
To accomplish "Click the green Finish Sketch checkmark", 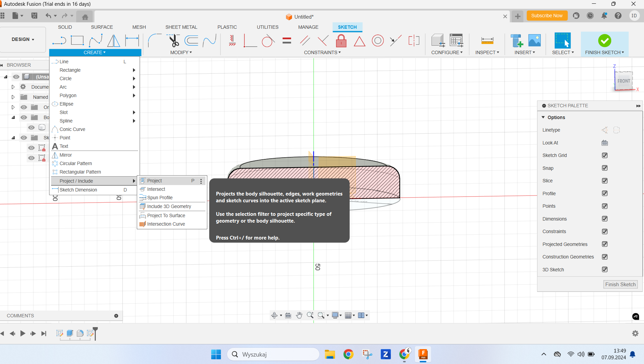I will [x=604, y=41].
